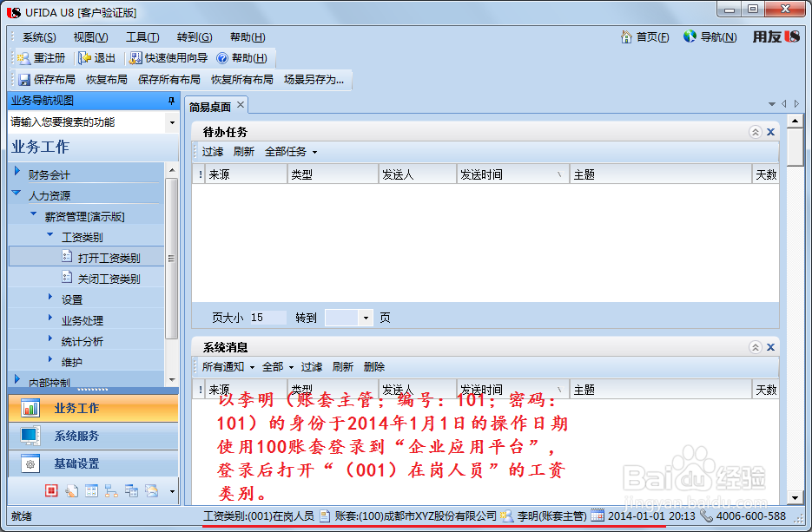The width and height of the screenshot is (812, 532).
Task: Click the document icon beside 账套:(100)
Action: pyautogui.click(x=325, y=516)
